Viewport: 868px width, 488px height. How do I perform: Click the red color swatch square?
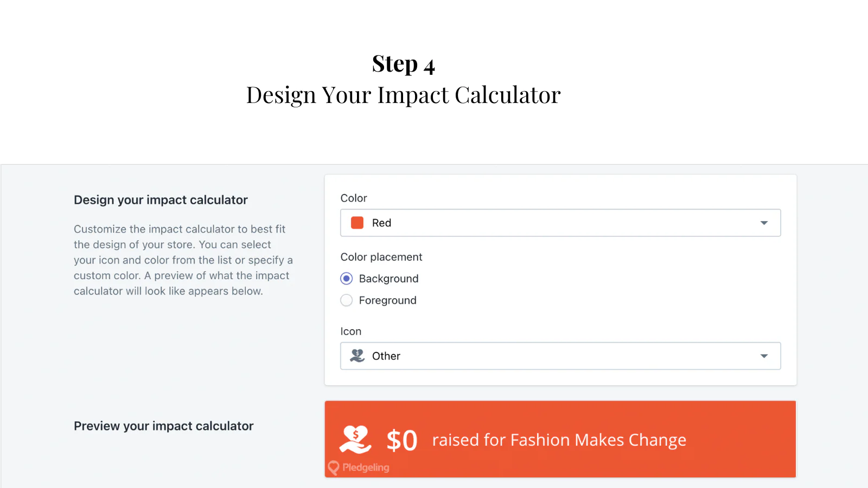(x=357, y=223)
